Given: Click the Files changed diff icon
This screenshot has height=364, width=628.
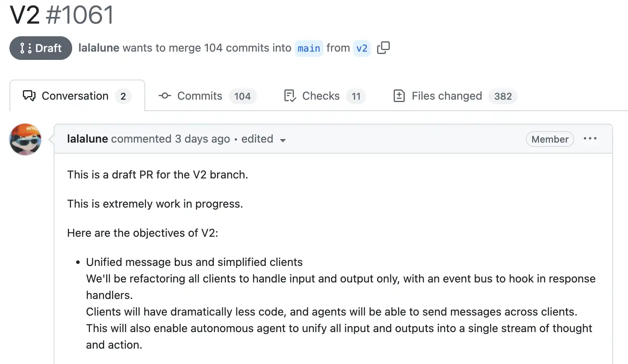Looking at the screenshot, I should click(x=399, y=96).
